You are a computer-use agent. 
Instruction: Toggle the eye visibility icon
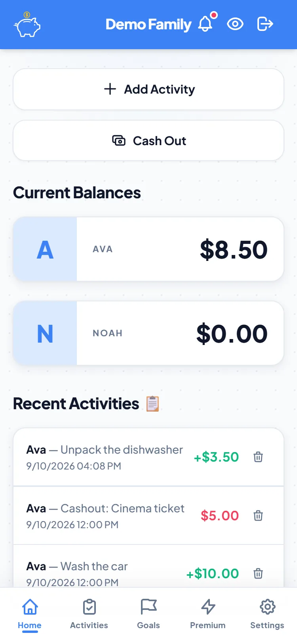(235, 24)
